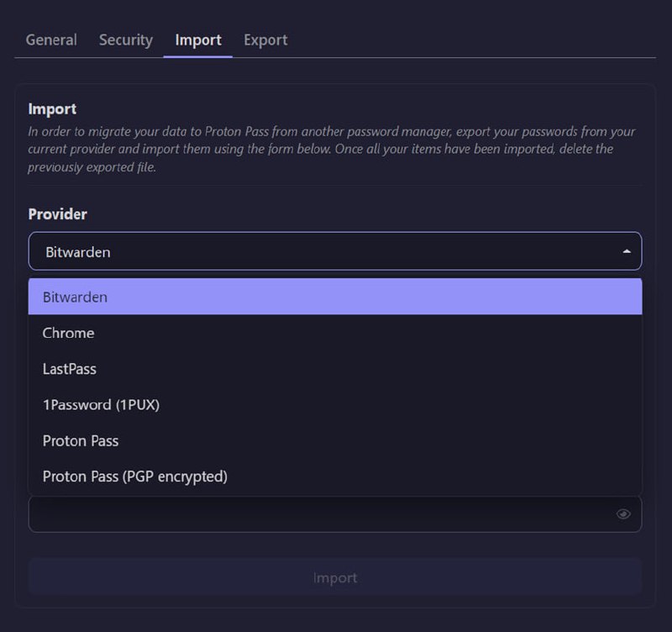
Task: Switch to the General tab
Action: point(51,39)
